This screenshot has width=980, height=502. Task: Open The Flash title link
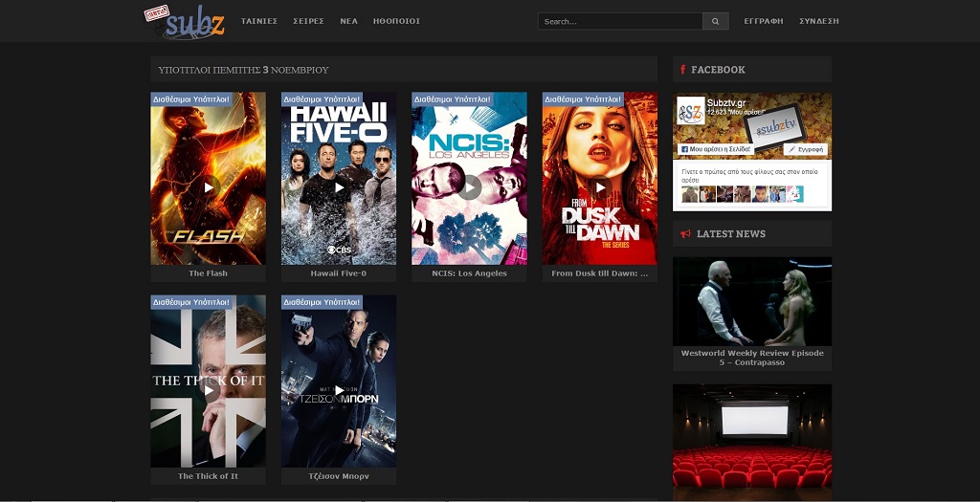point(208,273)
